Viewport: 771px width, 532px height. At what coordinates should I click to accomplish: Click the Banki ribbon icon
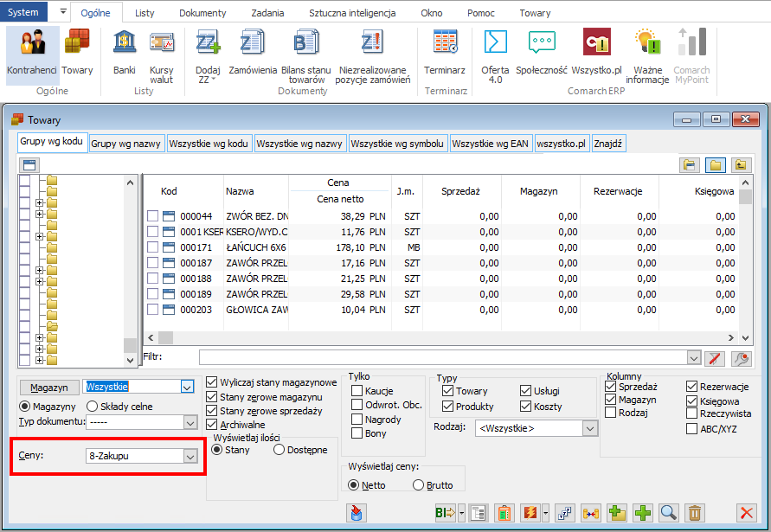(124, 53)
